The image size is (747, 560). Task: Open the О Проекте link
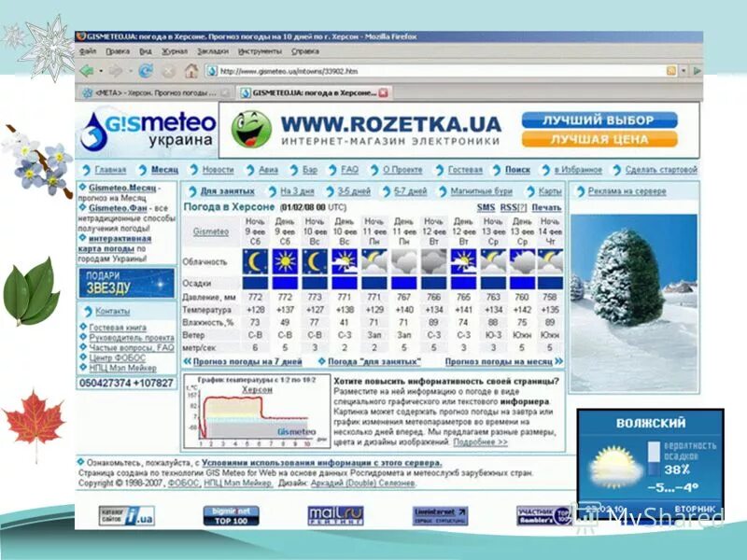click(x=402, y=170)
